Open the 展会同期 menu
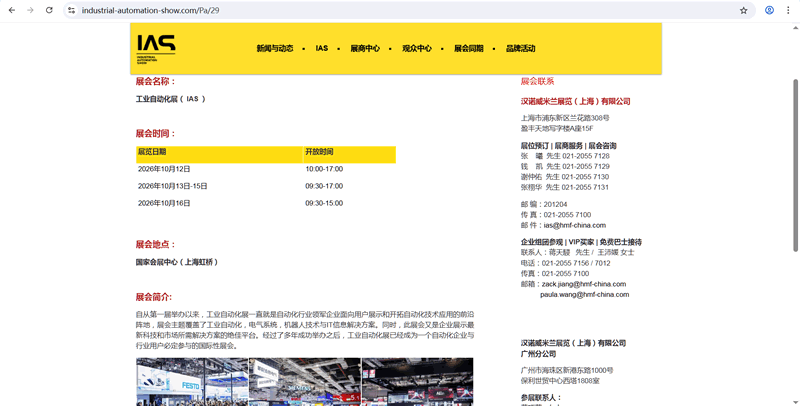800x406 pixels. click(468, 48)
